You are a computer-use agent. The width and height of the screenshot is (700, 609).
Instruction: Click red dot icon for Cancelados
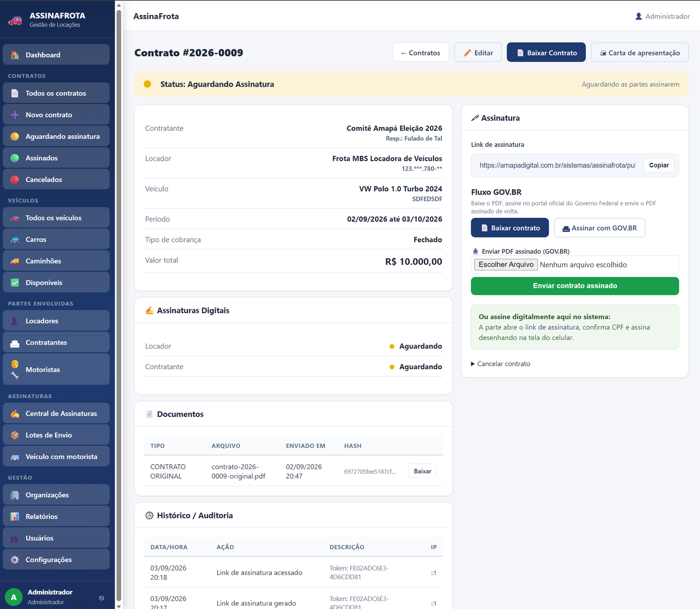pyautogui.click(x=15, y=179)
